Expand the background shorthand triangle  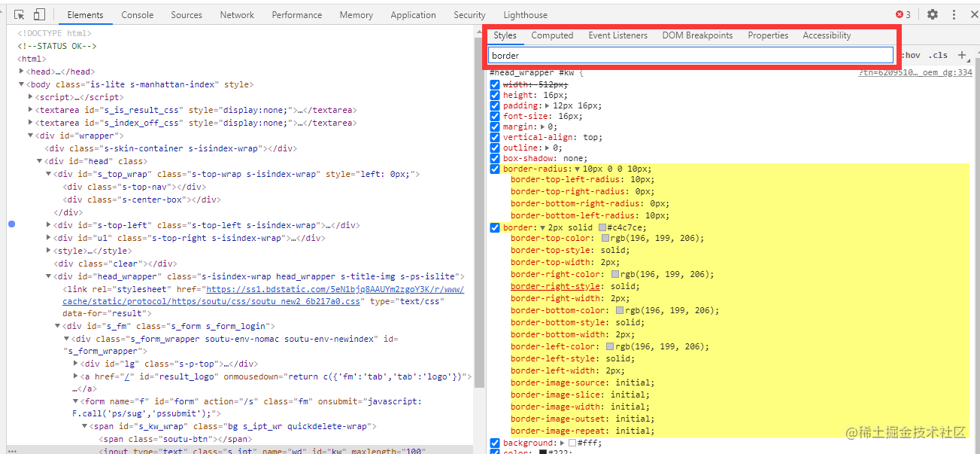pyautogui.click(x=562, y=443)
